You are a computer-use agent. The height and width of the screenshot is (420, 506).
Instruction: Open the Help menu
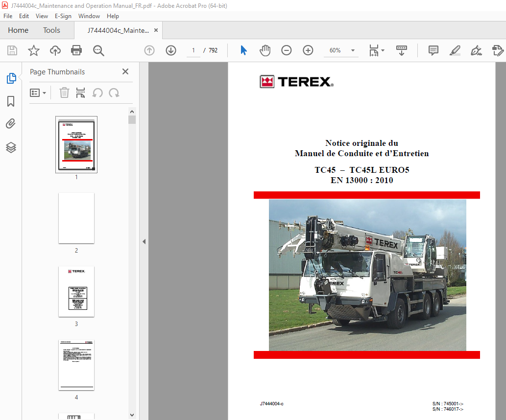pyautogui.click(x=113, y=16)
